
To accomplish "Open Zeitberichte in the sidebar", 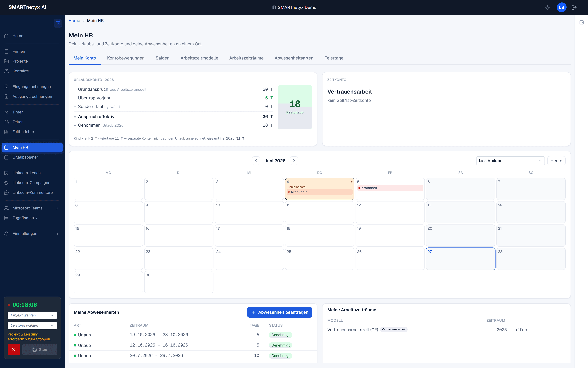I will coord(32,132).
